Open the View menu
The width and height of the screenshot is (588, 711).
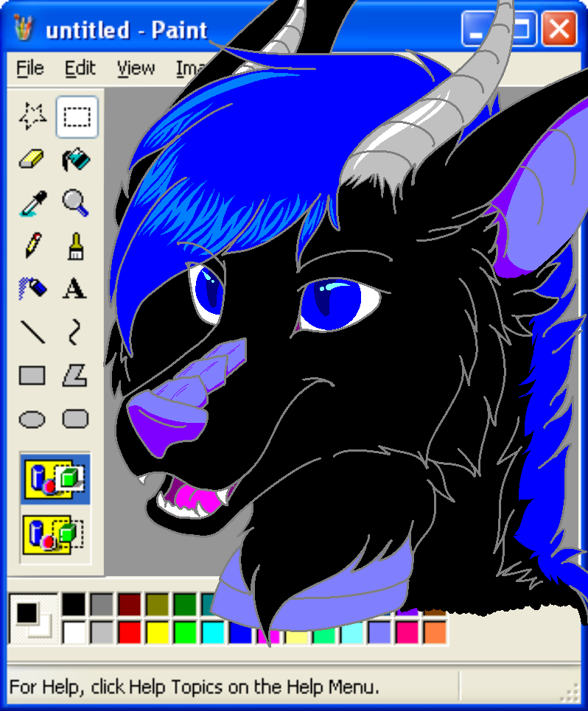(136, 69)
